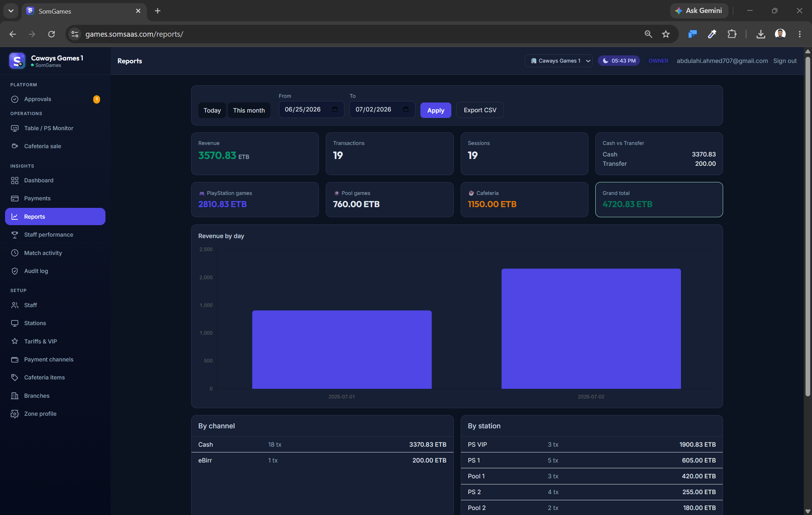Click the Dashboard grid icon
Image resolution: width=812 pixels, height=515 pixels.
click(15, 181)
